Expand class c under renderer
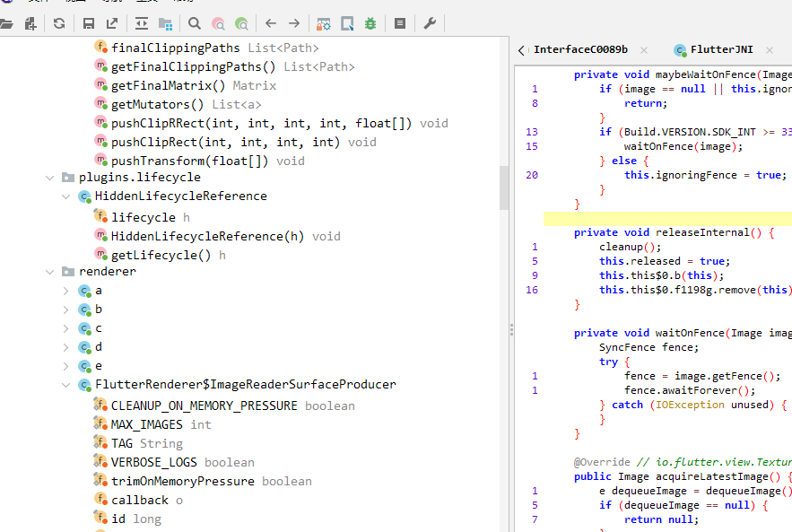 click(x=65, y=328)
